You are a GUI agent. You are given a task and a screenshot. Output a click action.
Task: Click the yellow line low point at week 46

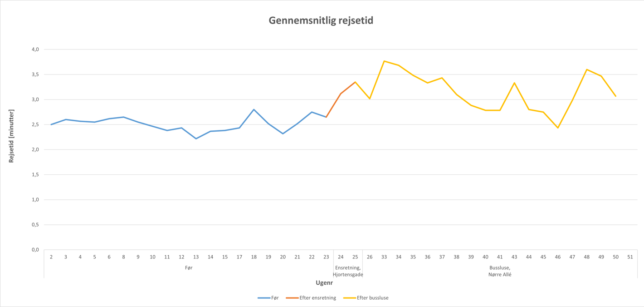coord(558,128)
